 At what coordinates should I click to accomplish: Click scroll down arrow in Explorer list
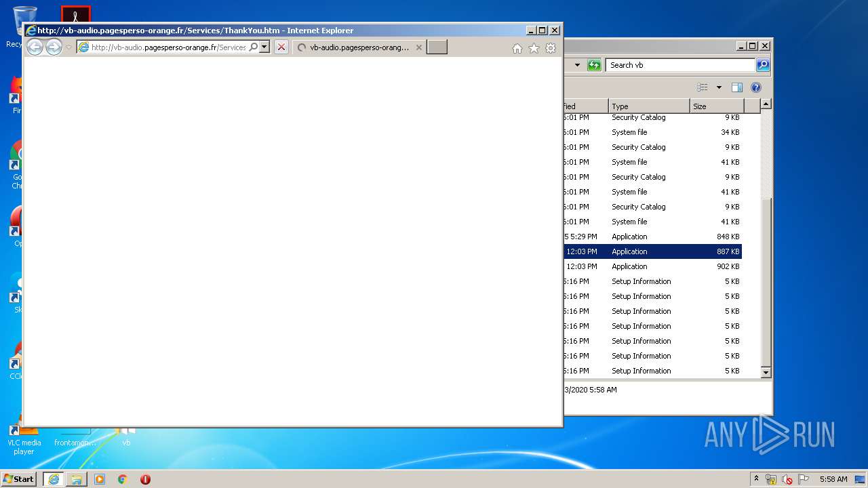(766, 372)
